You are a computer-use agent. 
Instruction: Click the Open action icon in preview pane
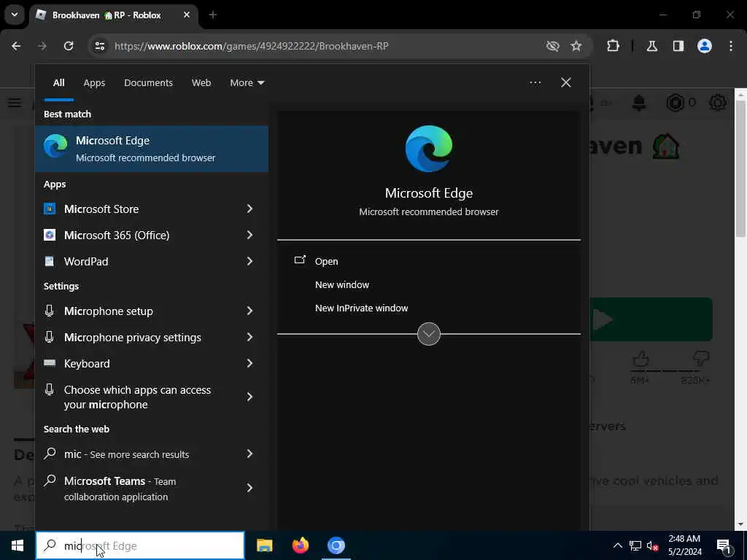[x=300, y=260]
